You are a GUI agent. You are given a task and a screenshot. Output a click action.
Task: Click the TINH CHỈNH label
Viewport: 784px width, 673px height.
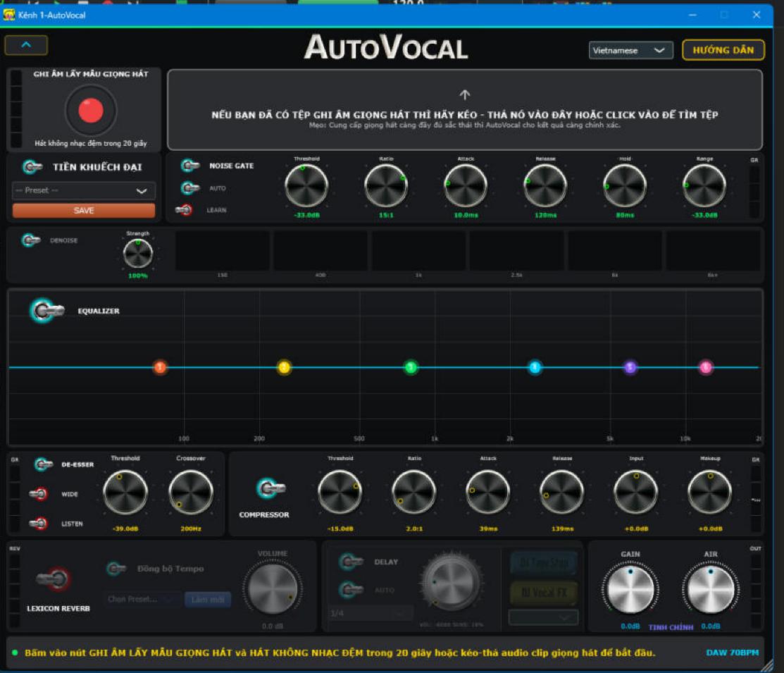coord(671,627)
